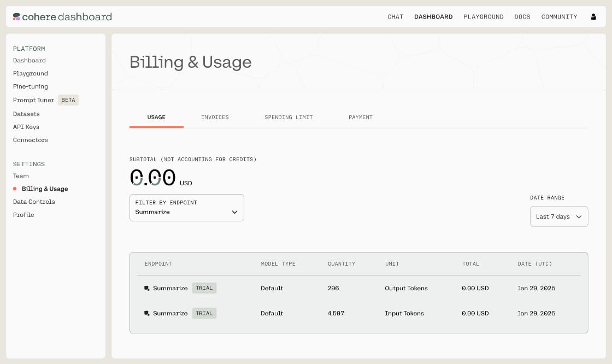Image resolution: width=612 pixels, height=364 pixels.
Task: Click the Cohere logo icon
Action: point(16,17)
